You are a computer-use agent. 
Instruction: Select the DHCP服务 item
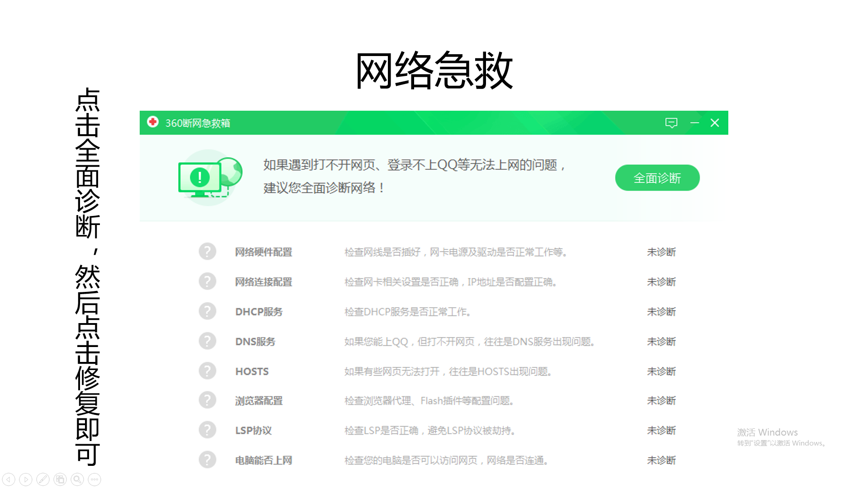259,312
